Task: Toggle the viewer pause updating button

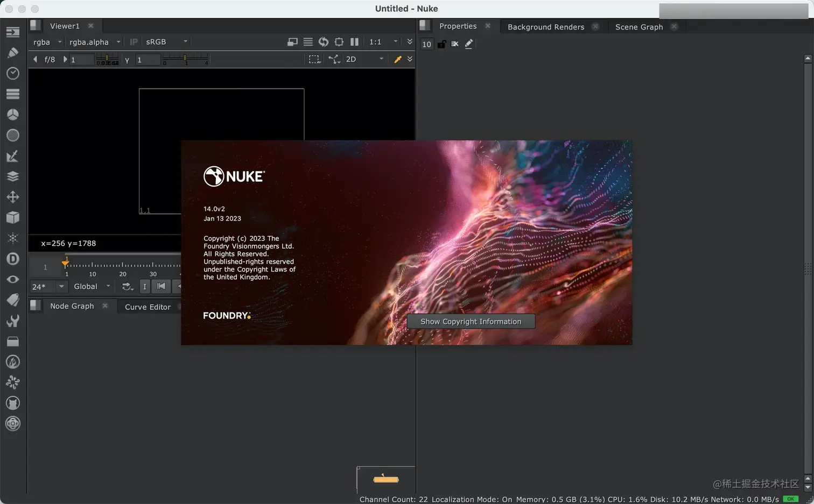Action: point(354,42)
